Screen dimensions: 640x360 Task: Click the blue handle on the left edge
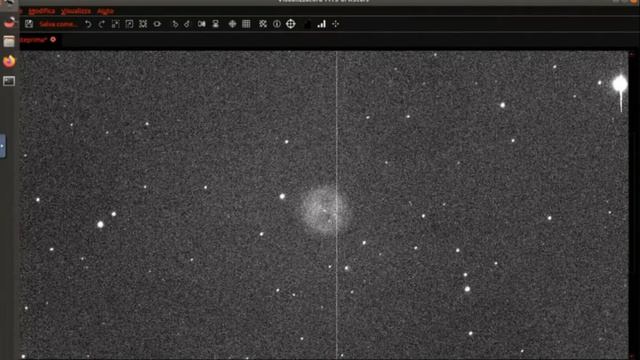[2, 146]
